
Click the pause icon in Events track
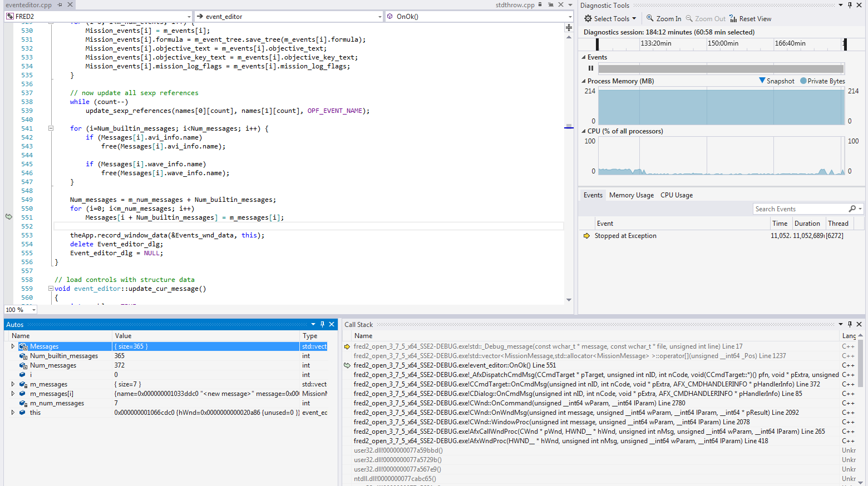pos(591,68)
